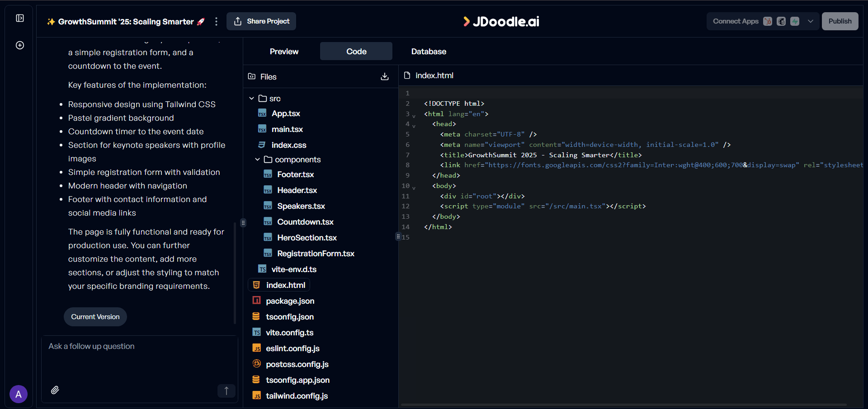Open the user avatar A menu
Viewport: 868px width, 409px height.
pos(19,394)
